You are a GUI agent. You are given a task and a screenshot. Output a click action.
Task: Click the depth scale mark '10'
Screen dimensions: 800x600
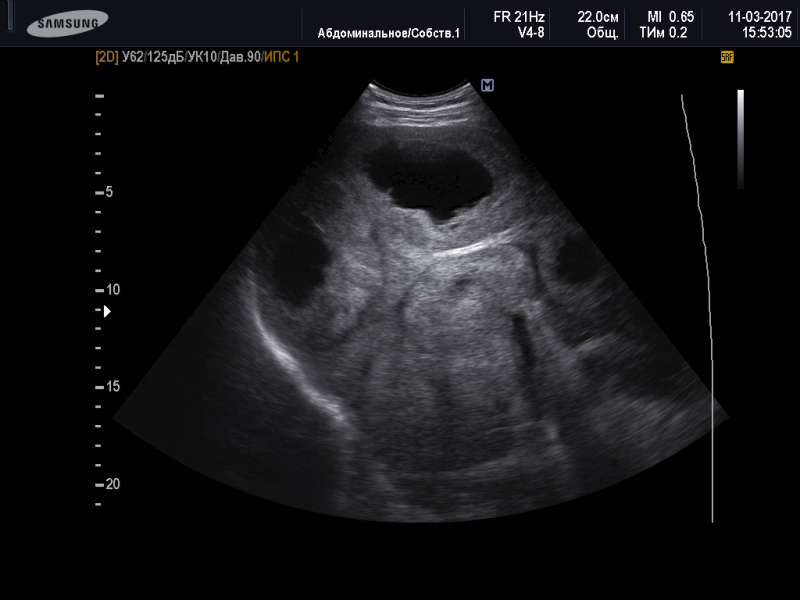pos(113,290)
